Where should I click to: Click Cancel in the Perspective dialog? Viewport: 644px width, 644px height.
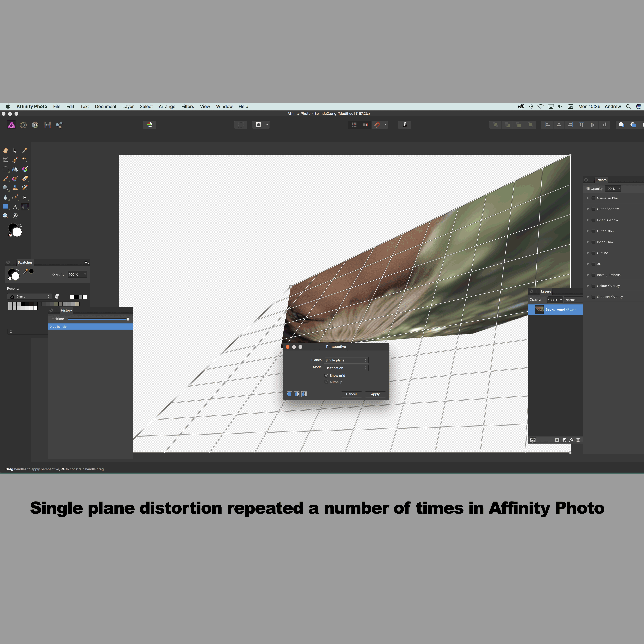tap(351, 394)
